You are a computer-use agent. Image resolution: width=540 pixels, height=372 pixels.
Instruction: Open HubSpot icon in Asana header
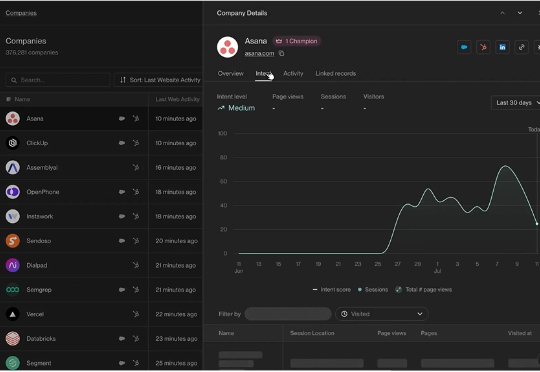click(x=483, y=47)
